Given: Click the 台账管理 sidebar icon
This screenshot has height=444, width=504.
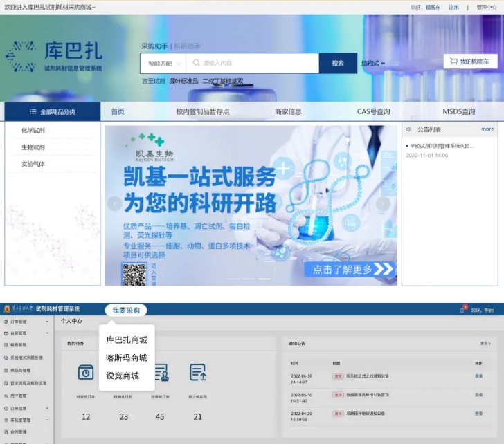Looking at the screenshot, I should (x=6, y=333).
